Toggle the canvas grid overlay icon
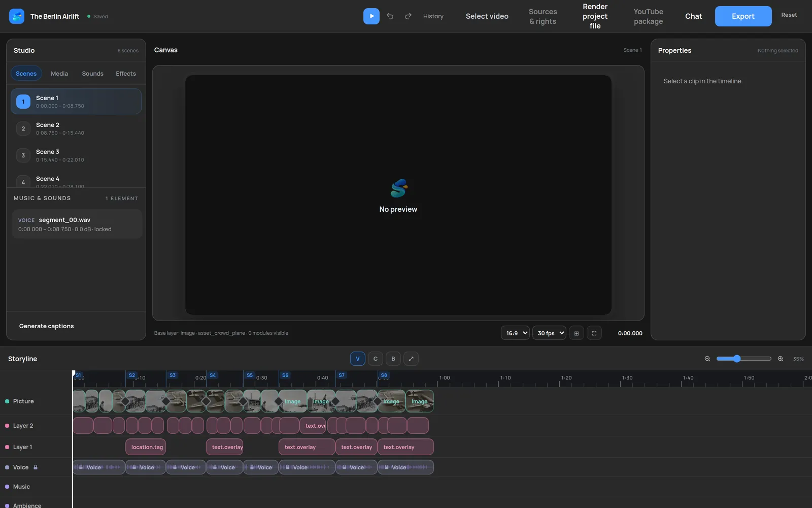The width and height of the screenshot is (812, 508). click(576, 333)
